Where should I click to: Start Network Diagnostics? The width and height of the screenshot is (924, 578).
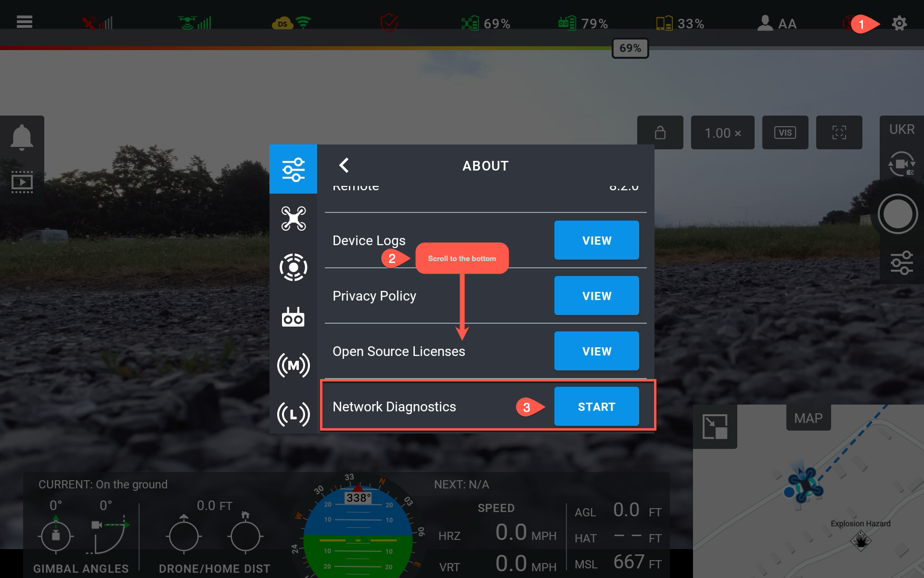point(596,407)
